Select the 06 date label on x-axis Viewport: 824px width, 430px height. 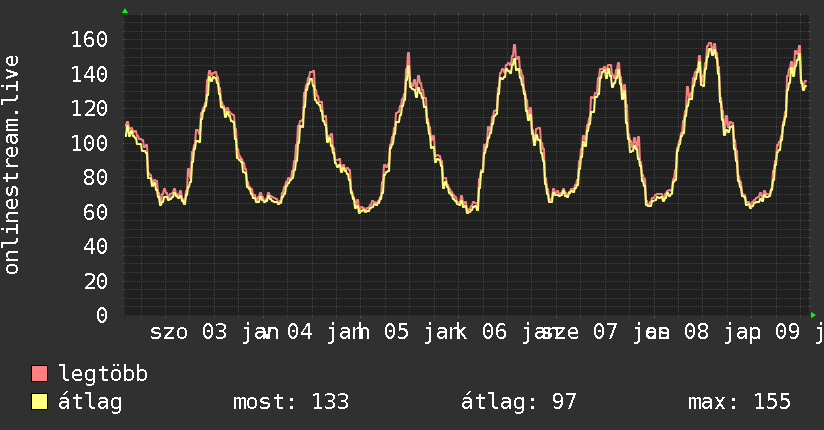click(x=494, y=333)
